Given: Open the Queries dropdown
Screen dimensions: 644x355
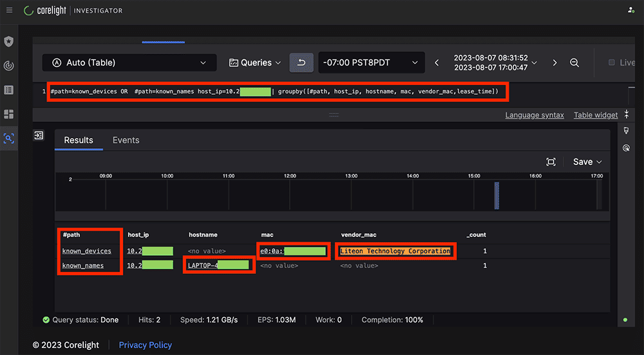Looking at the screenshot, I should pos(256,62).
